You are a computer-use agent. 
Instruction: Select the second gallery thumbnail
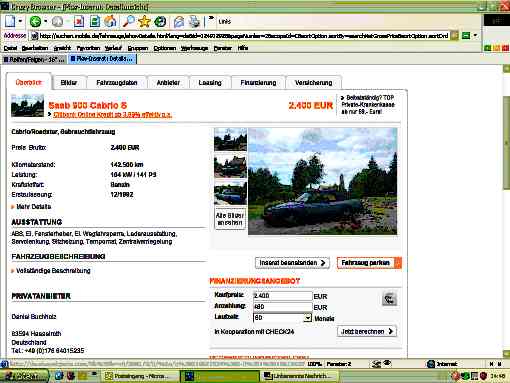pyautogui.click(x=230, y=166)
